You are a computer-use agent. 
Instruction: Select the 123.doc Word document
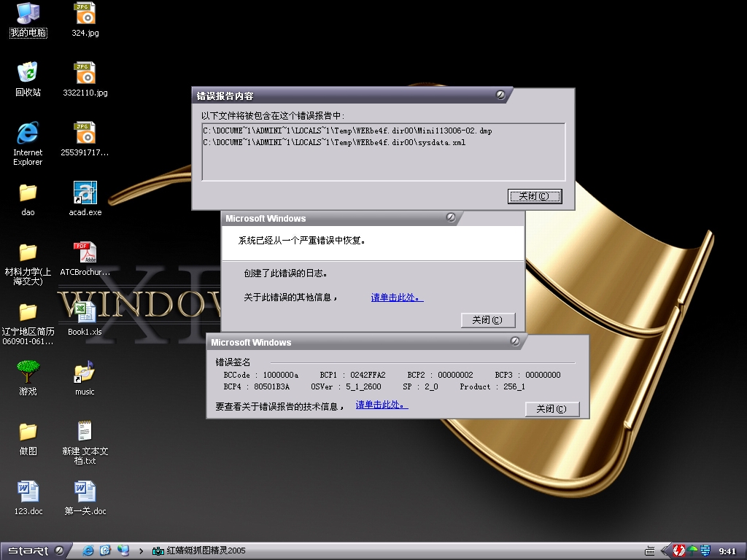(28, 492)
